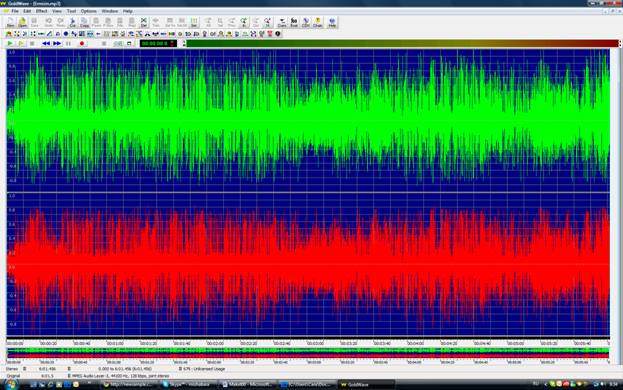
Task: Click the red record button
Action: 82,43
